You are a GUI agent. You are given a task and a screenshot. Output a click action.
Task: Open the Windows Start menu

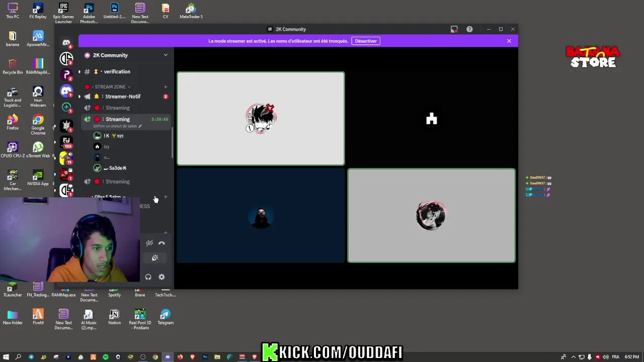click(6, 357)
